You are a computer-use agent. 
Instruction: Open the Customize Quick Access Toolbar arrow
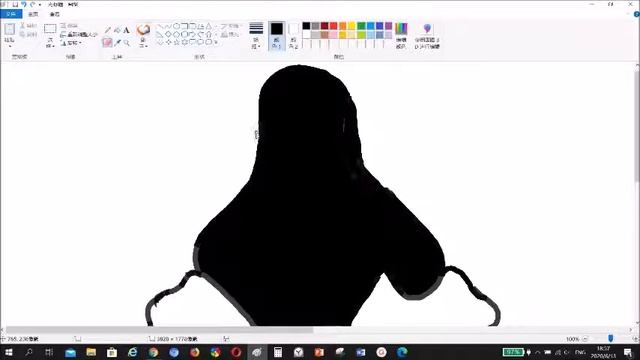[x=40, y=5]
